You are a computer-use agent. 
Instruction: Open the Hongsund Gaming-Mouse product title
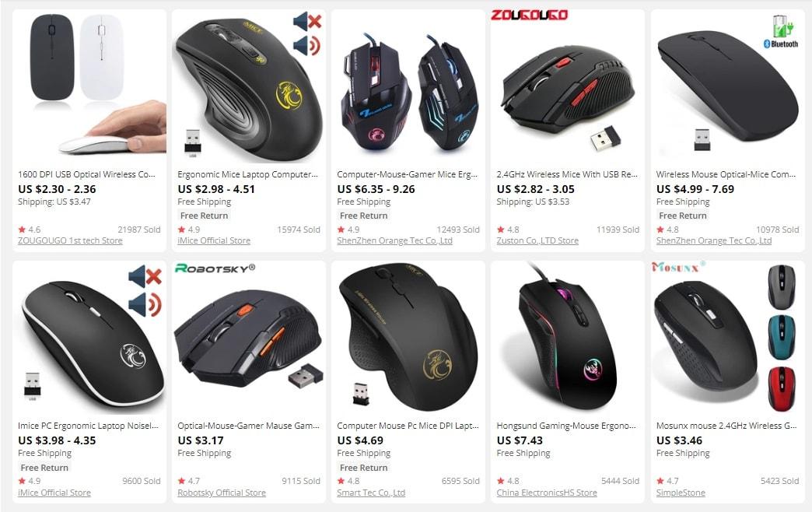coord(566,426)
